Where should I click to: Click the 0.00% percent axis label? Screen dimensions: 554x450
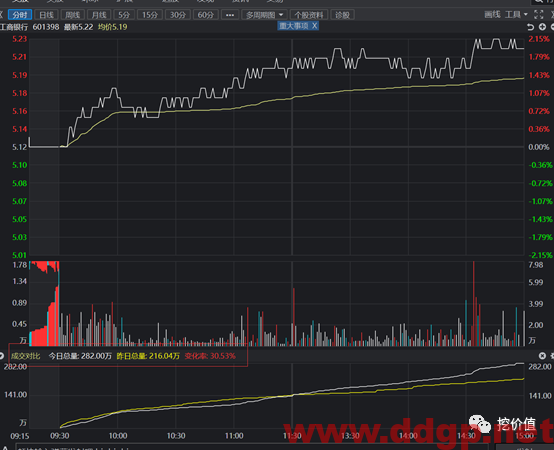pyautogui.click(x=539, y=147)
